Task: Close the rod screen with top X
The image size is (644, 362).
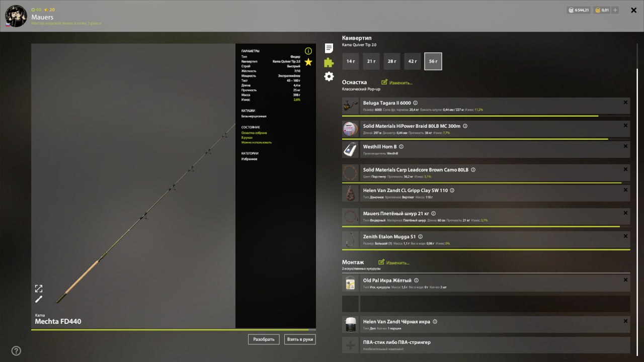Action: [633, 10]
